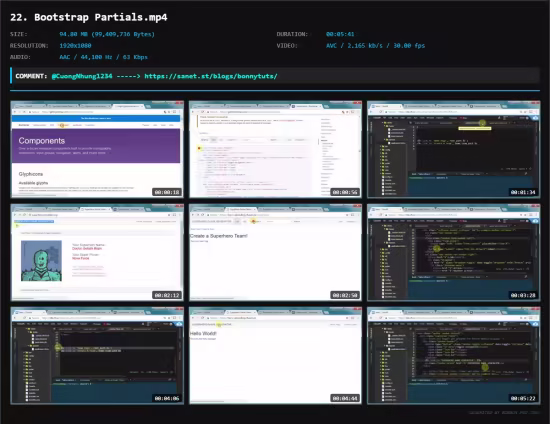Image resolution: width=550 pixels, height=424 pixels.
Task: Open the thumbnail stamped 00:01:34
Action: (x=454, y=149)
